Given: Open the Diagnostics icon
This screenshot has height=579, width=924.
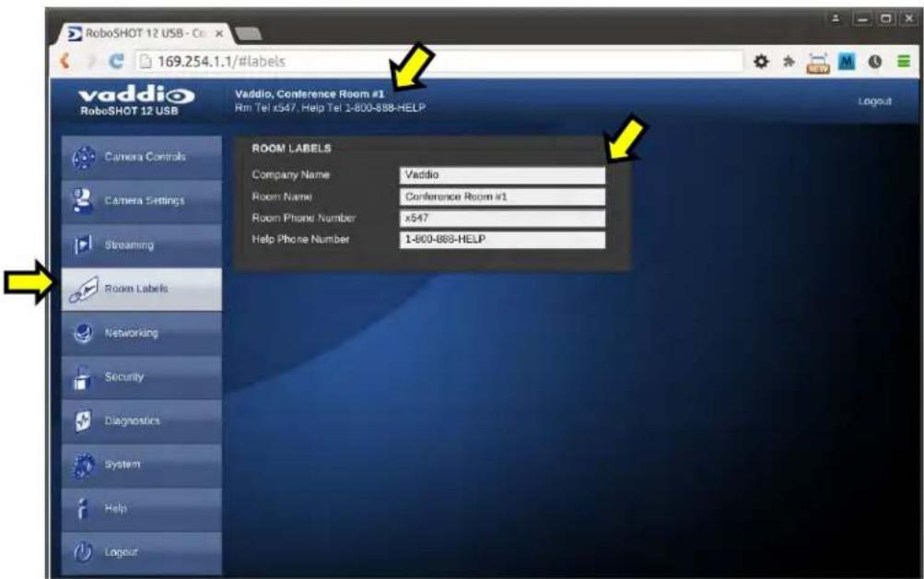Looking at the screenshot, I should click(83, 420).
